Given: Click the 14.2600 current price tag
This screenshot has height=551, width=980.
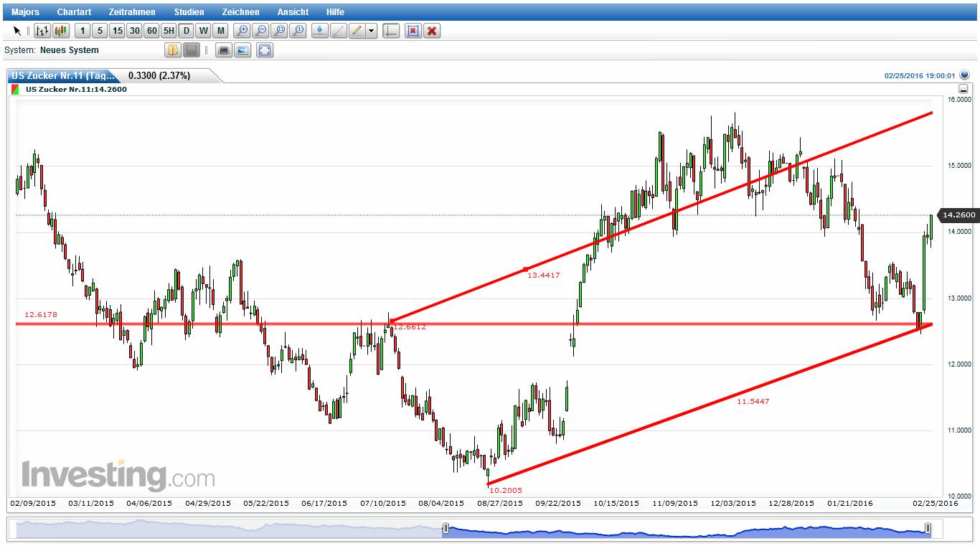Looking at the screenshot, I should (958, 215).
